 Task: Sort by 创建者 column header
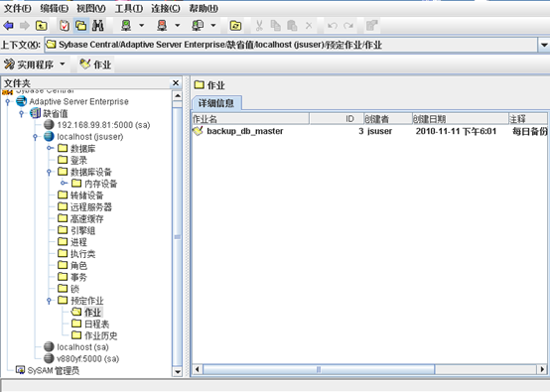click(388, 119)
